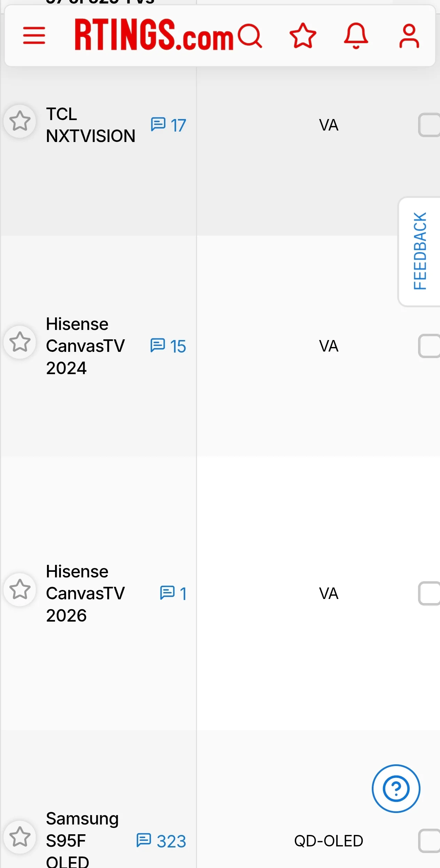The height and width of the screenshot is (868, 440).
Task: Go to RTINGS.com home via logo
Action: [154, 35]
